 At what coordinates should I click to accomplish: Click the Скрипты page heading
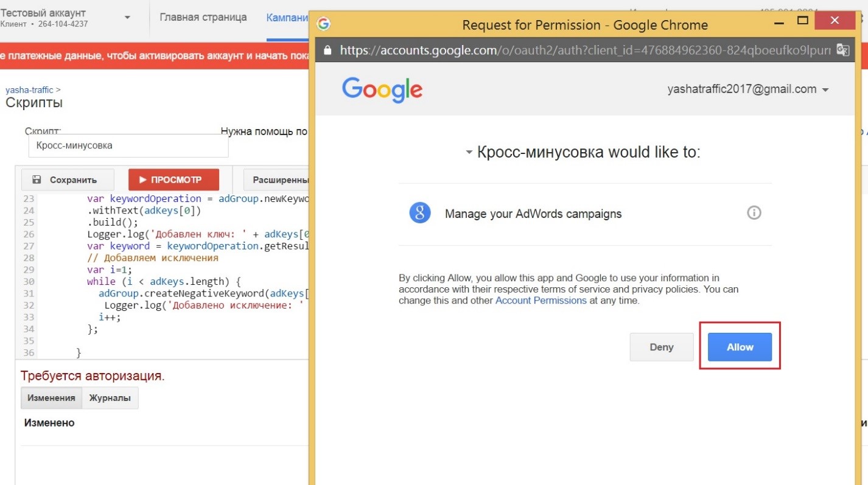(x=34, y=102)
